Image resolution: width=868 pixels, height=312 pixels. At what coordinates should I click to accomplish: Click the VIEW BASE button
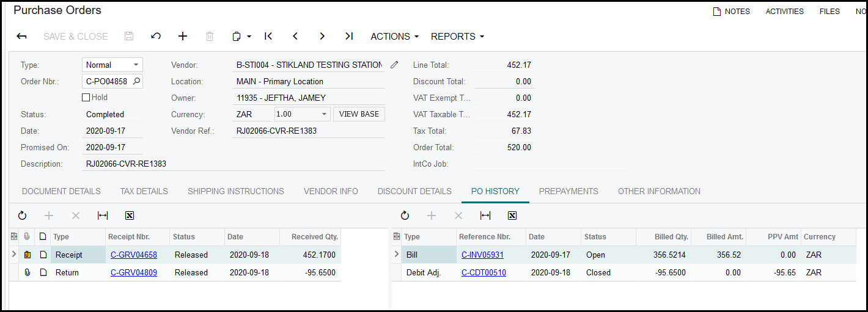coord(359,114)
